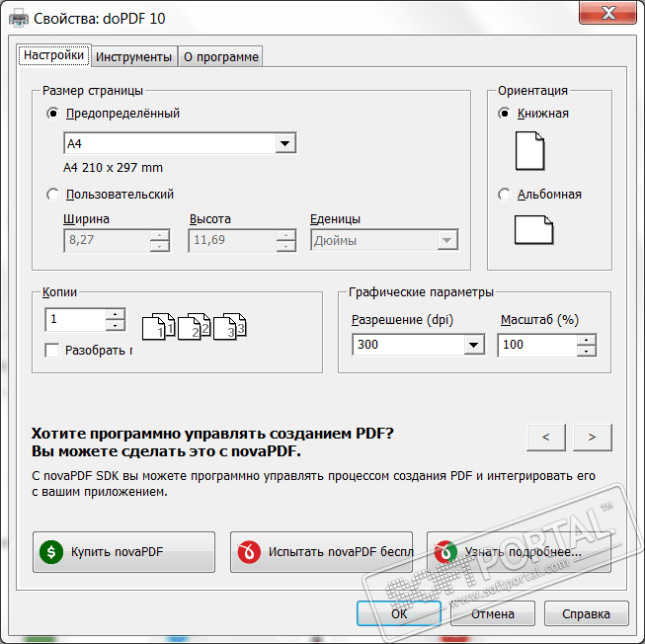Click the novaPDF icon on Узнать подробнее button
The width and height of the screenshot is (645, 644).
pyautogui.click(x=445, y=552)
